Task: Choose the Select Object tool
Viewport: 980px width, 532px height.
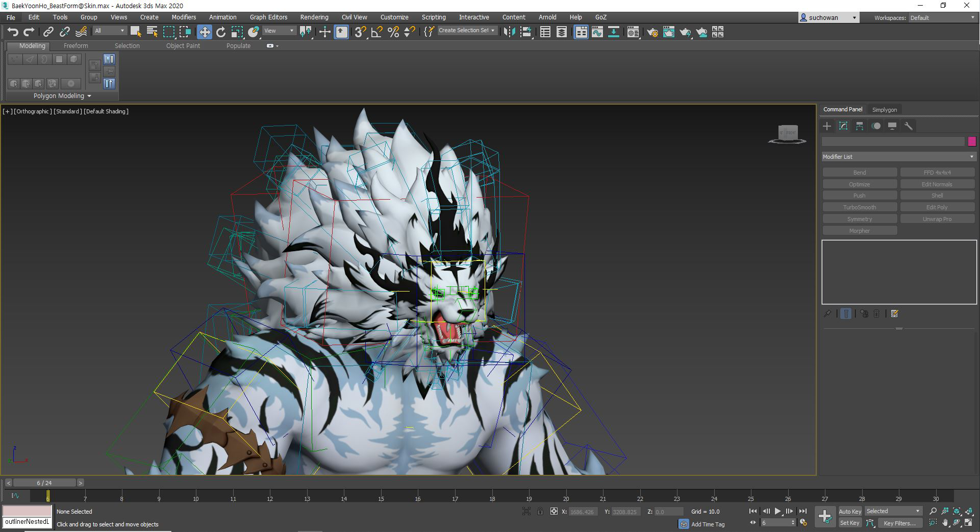Action: [x=136, y=32]
